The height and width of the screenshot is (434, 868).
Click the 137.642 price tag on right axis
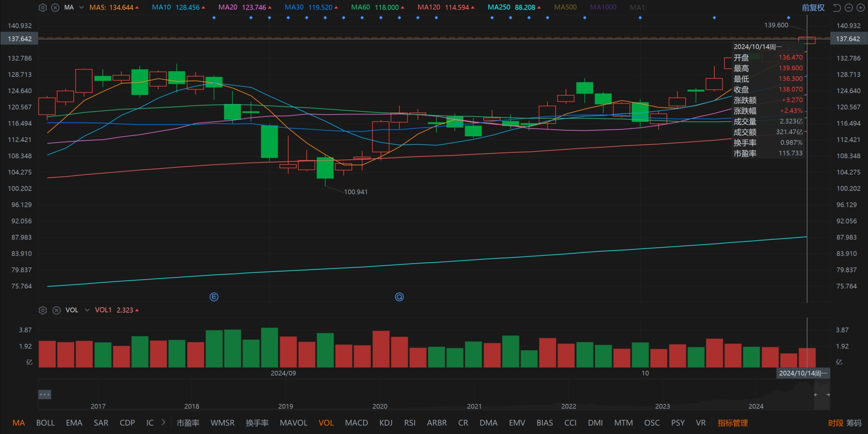(848, 39)
